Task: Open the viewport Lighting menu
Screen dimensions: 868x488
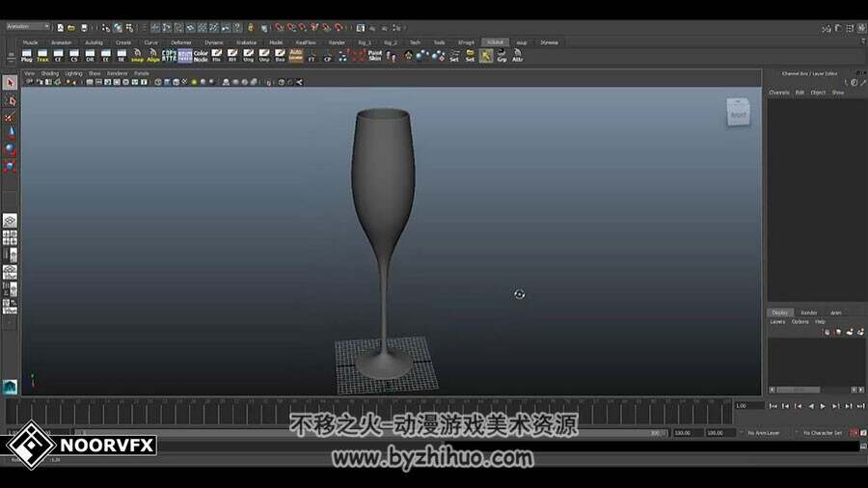Action: [73, 73]
